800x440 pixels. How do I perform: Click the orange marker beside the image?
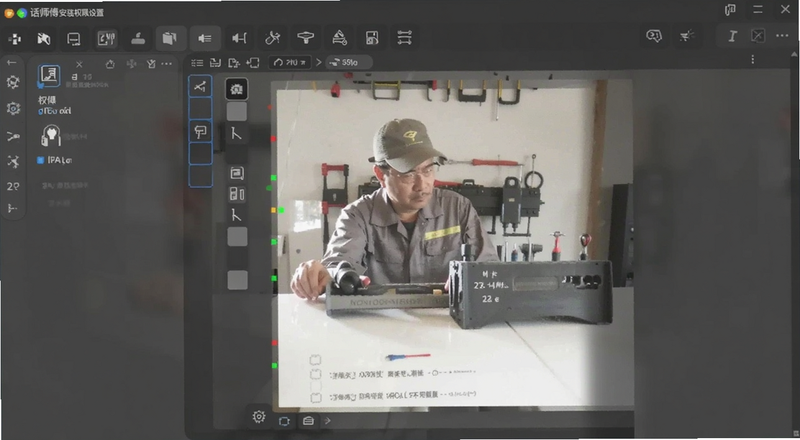click(x=273, y=210)
